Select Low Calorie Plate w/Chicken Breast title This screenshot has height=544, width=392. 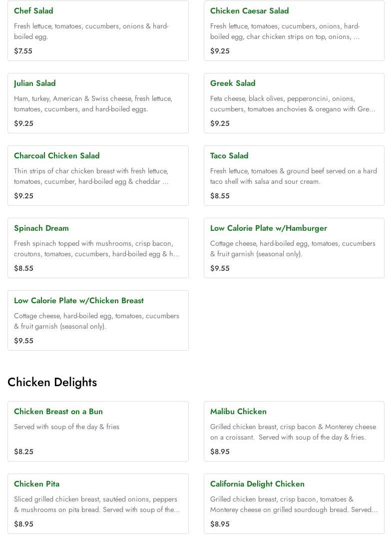coord(79,301)
